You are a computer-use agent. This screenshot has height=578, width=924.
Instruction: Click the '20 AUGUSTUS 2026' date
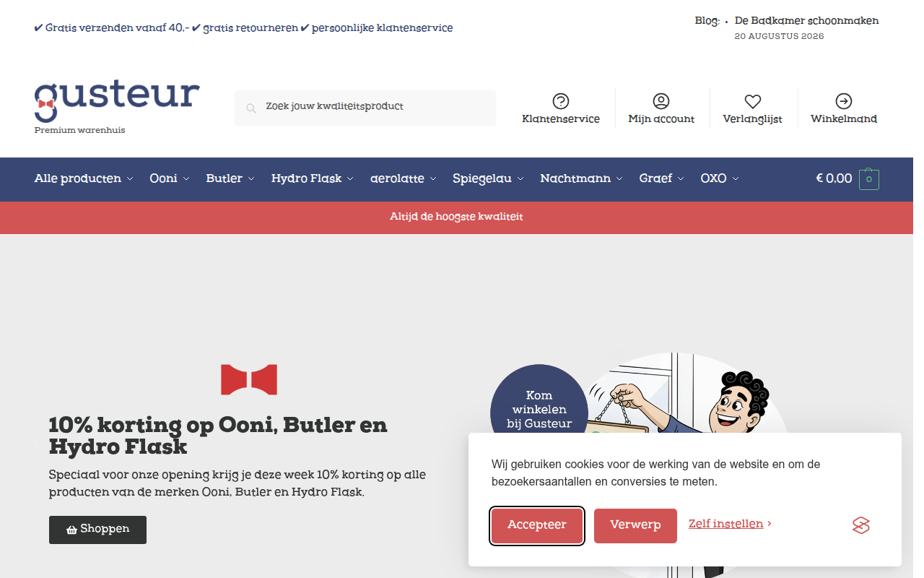779,36
